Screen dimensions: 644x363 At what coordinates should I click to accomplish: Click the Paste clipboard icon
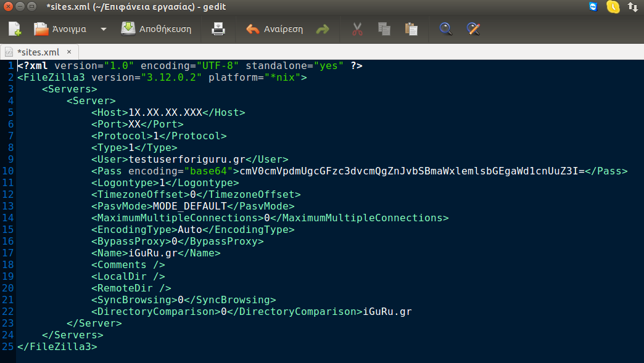[411, 29]
